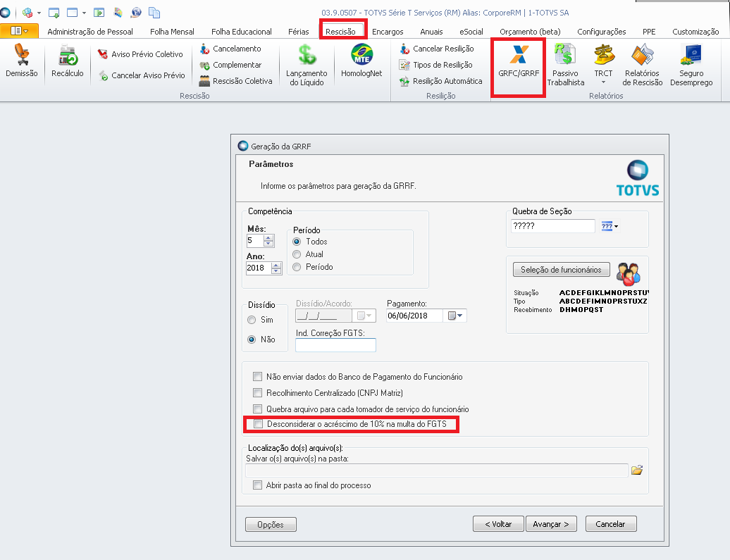Image resolution: width=730 pixels, height=560 pixels.
Task: Check Abrir pasta ao final do processo
Action: click(x=257, y=485)
